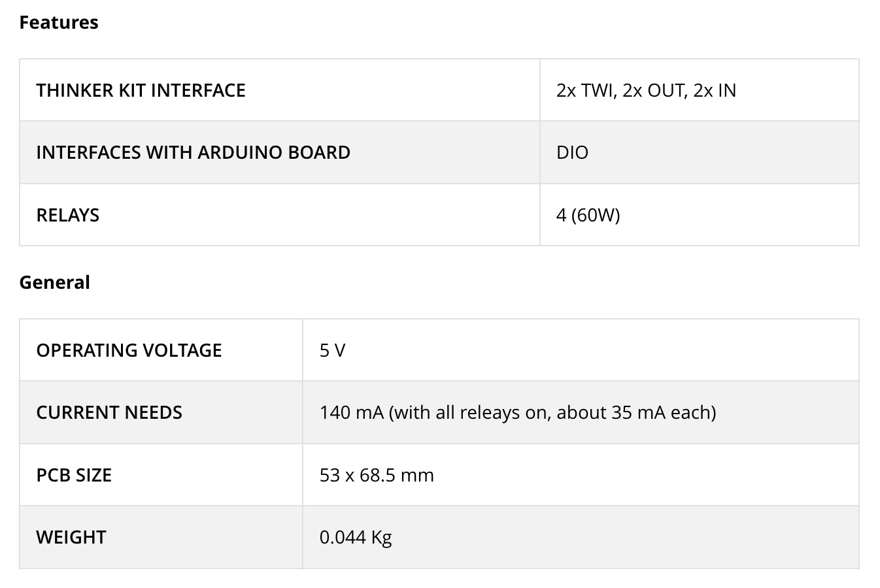
Task: Click the "5 V" voltage value
Action: [x=332, y=350]
